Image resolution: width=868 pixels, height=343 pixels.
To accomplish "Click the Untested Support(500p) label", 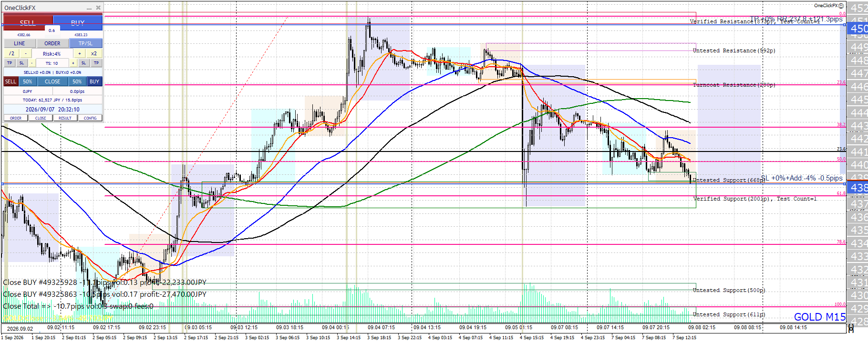I will [729, 290].
